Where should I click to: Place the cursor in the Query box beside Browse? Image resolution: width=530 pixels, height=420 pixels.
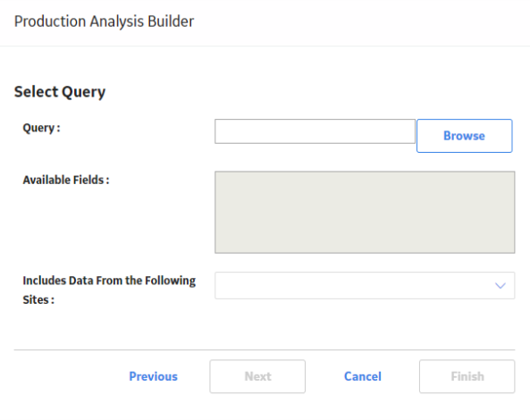[x=315, y=131]
